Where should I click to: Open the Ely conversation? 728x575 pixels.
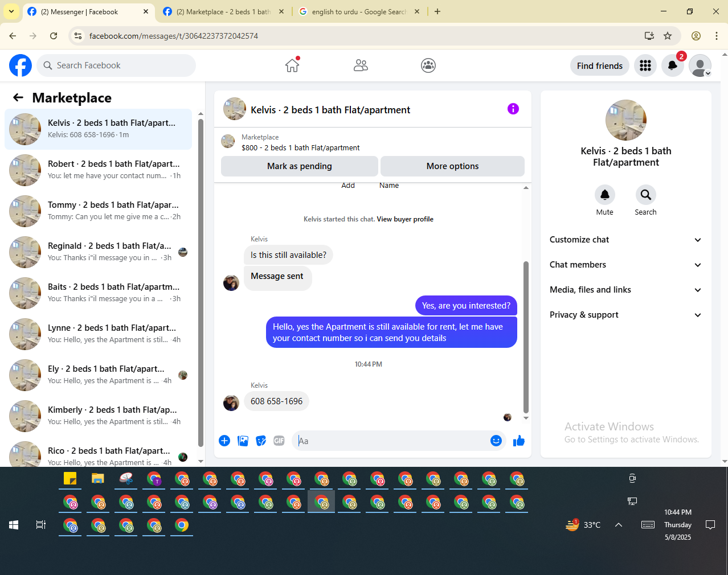pyautogui.click(x=99, y=375)
